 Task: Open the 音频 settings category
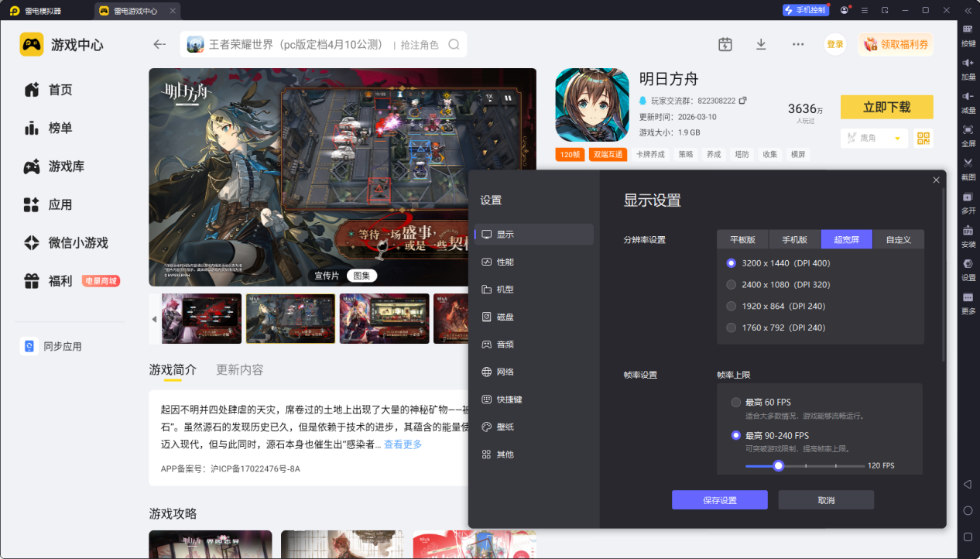point(534,345)
